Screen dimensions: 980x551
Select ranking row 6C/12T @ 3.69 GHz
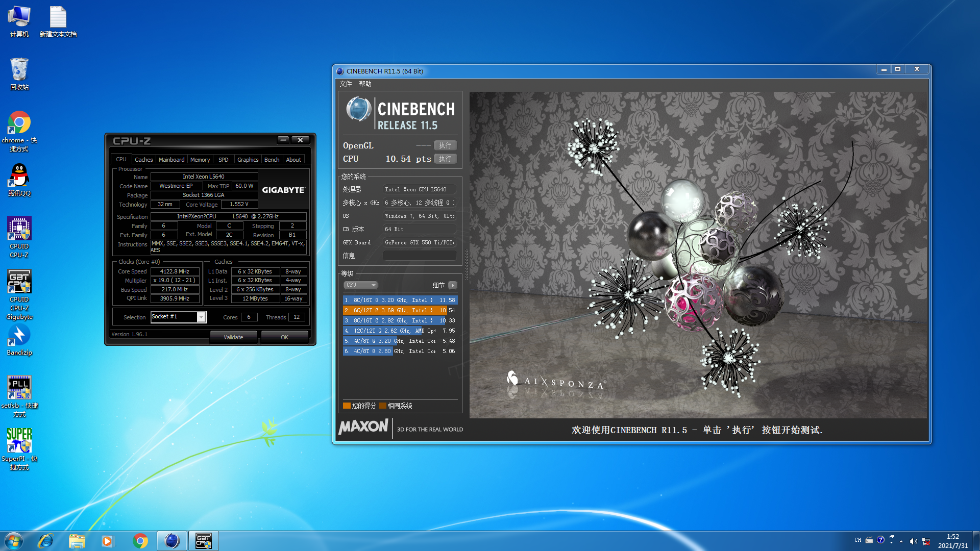[400, 310]
